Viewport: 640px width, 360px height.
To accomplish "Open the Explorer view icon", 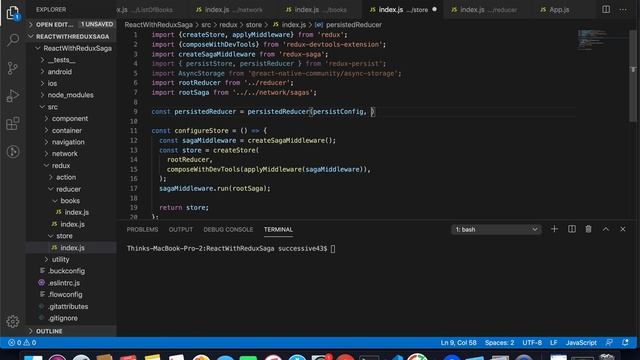I will pyautogui.click(x=13, y=12).
